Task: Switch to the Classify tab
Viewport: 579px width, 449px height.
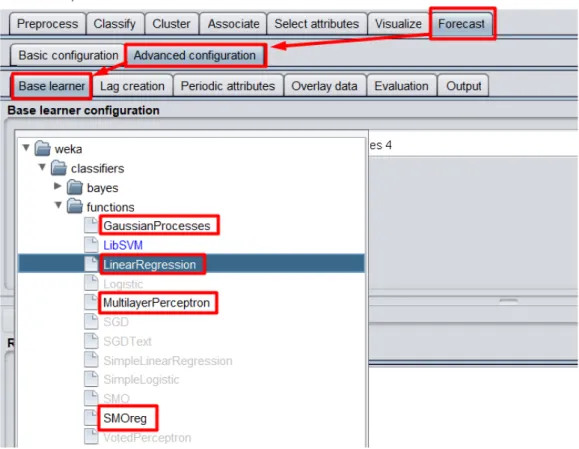Action: tap(114, 24)
